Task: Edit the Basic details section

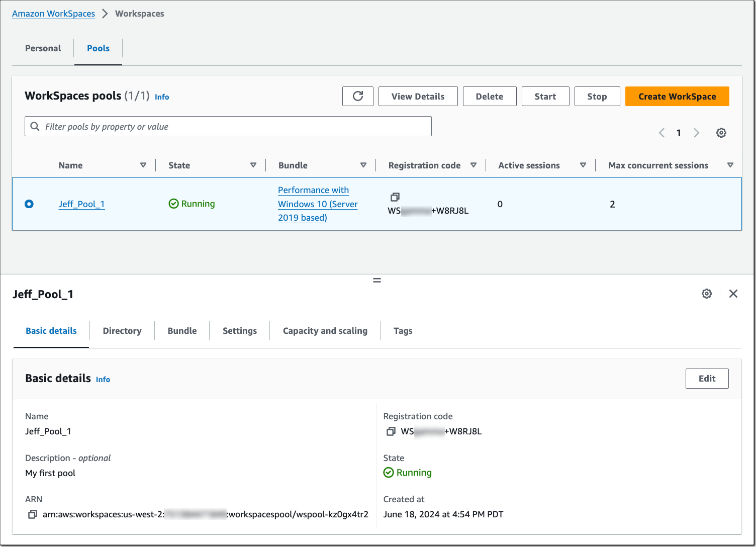Action: pos(707,379)
